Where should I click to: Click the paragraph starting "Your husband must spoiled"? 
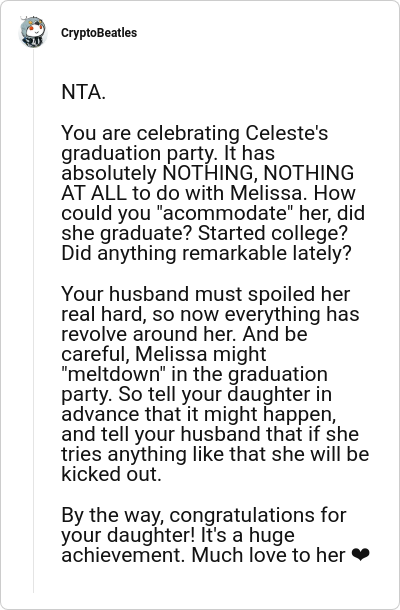click(x=215, y=384)
